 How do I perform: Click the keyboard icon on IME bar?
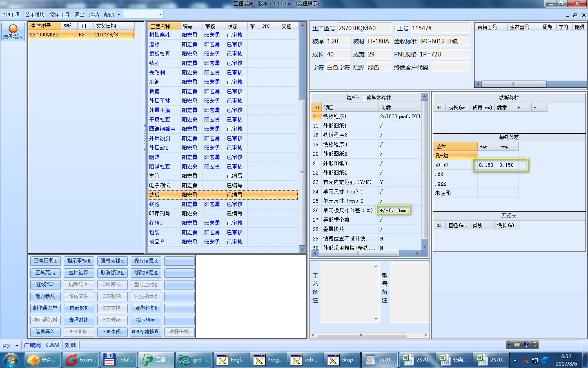(517, 344)
